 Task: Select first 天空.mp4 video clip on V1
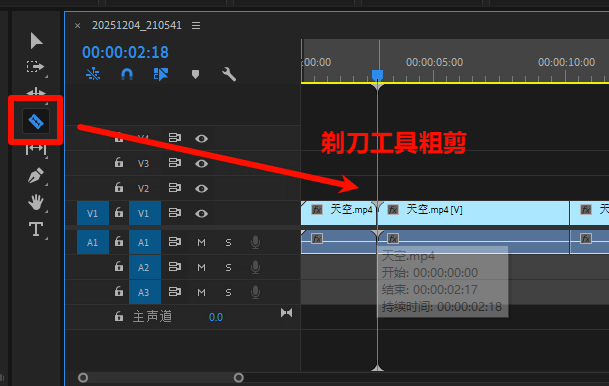pyautogui.click(x=338, y=213)
